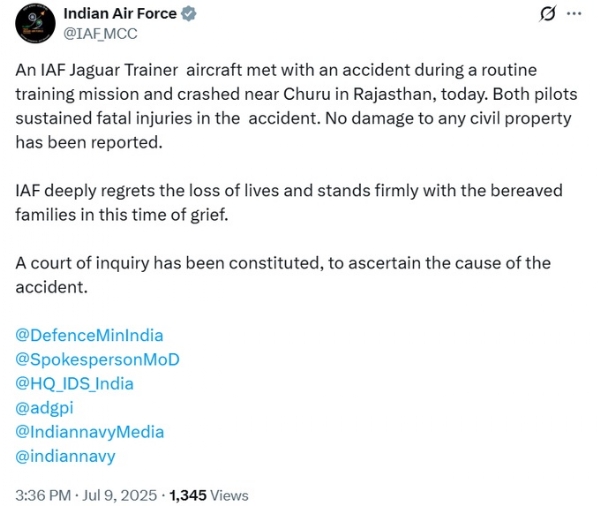Open the @indiannavy mention
600x506 pixels.
65,456
